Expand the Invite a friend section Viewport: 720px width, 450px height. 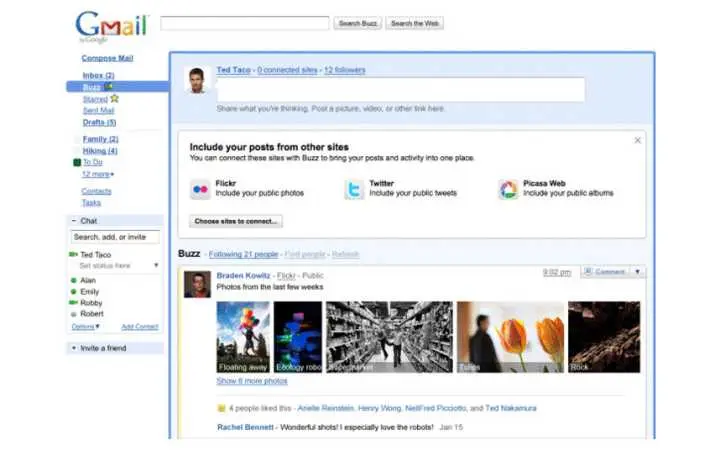point(74,348)
